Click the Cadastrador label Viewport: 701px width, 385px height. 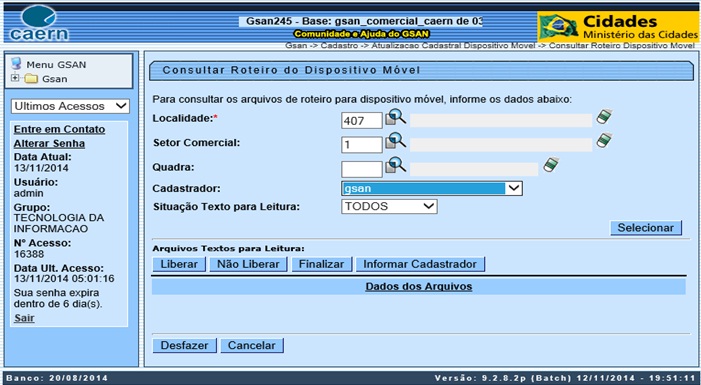(x=186, y=188)
